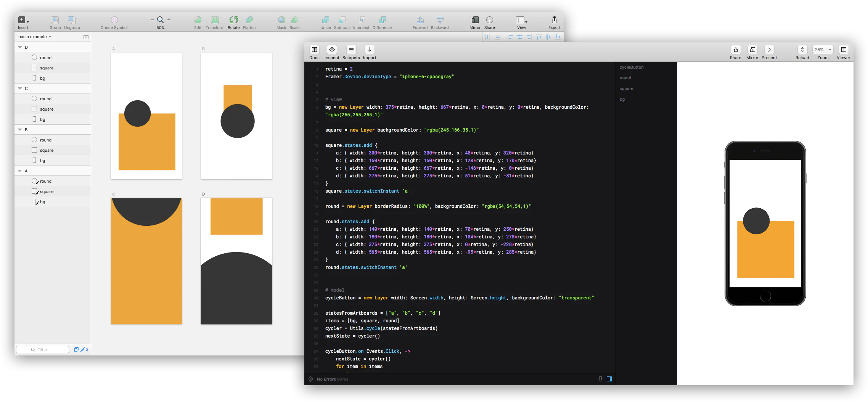Apply the Union boolean operation

(325, 21)
